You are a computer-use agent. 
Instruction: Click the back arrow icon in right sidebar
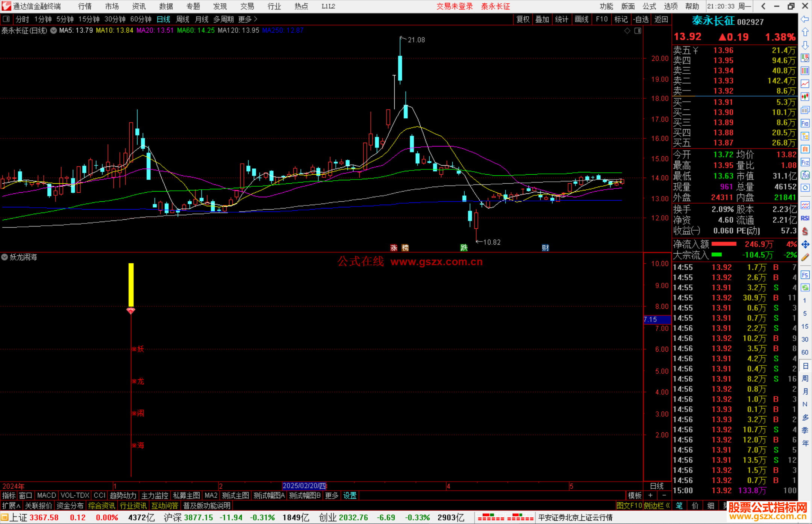[x=805, y=19]
